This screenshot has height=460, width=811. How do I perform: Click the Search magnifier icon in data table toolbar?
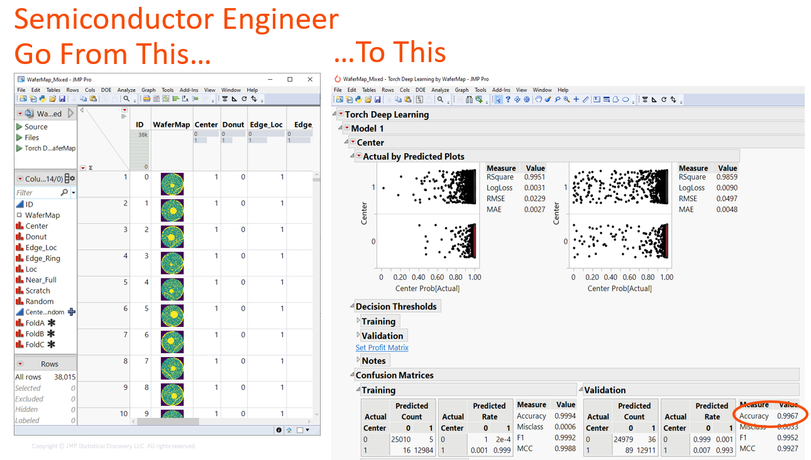tap(126, 98)
